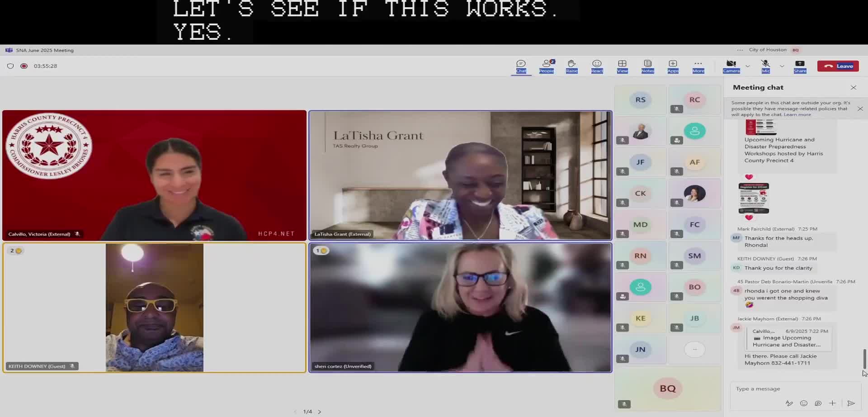This screenshot has height=417, width=868.
Task: Open text formatting options in chat
Action: pos(789,403)
